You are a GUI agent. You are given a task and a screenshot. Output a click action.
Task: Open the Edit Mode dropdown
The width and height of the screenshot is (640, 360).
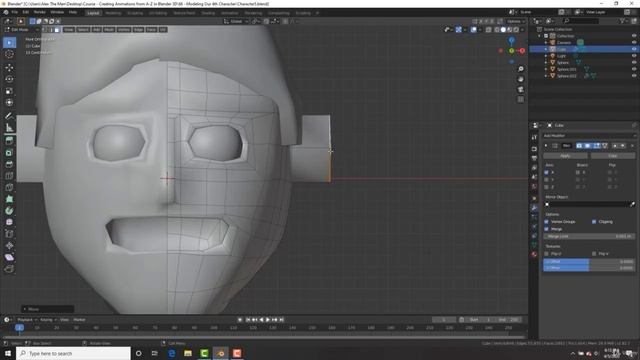point(22,30)
